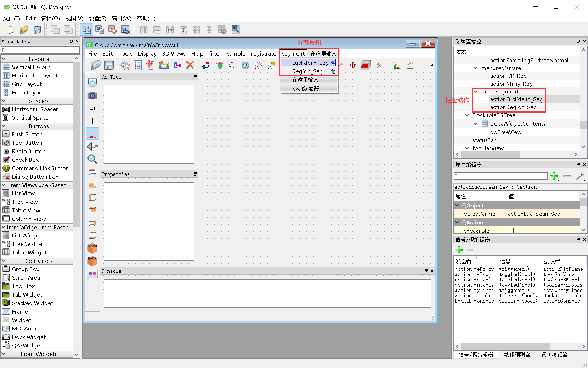Screen dimensions: 588x368
Task: Close the Console dock in form
Action: (x=432, y=271)
